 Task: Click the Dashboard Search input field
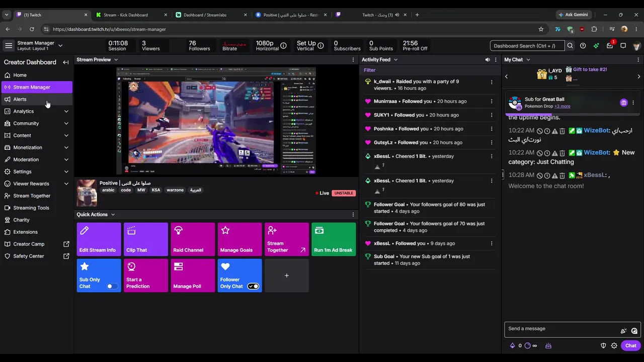pyautogui.click(x=527, y=46)
